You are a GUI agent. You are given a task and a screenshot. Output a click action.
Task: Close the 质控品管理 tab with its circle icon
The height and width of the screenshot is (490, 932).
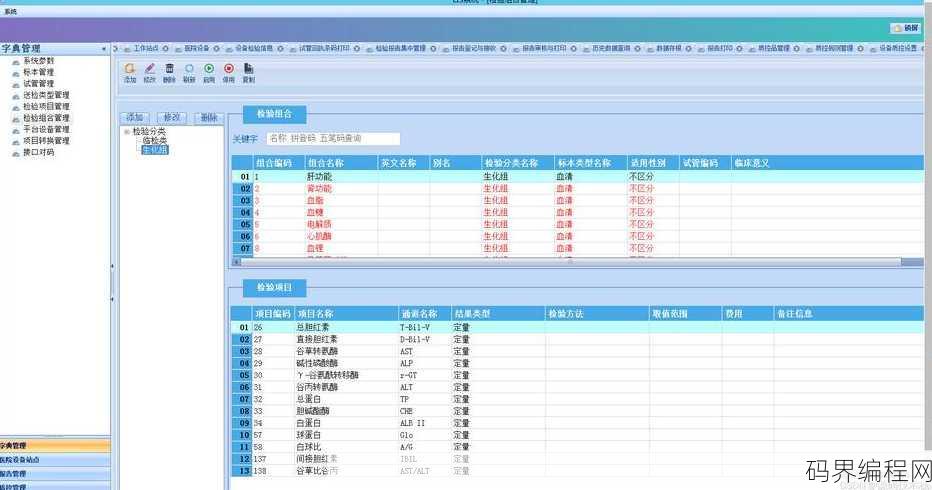point(796,48)
